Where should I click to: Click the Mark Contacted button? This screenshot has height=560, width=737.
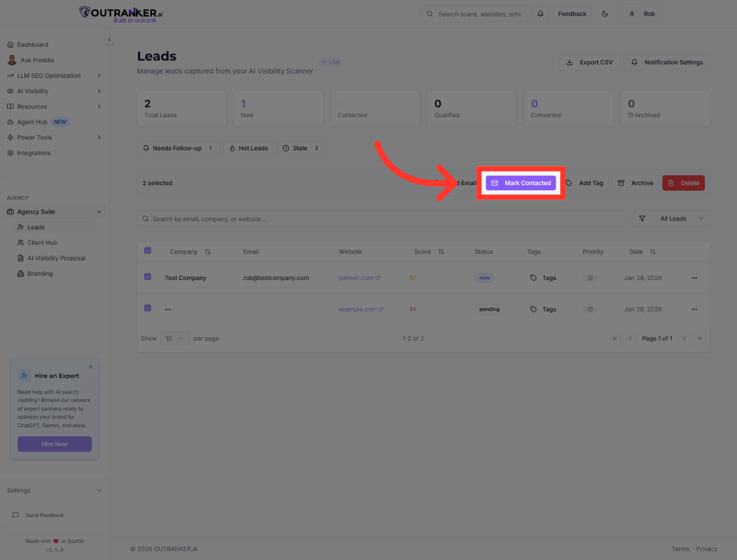521,183
